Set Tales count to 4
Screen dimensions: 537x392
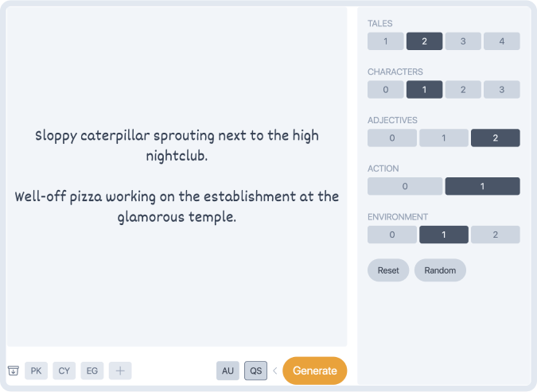point(501,41)
